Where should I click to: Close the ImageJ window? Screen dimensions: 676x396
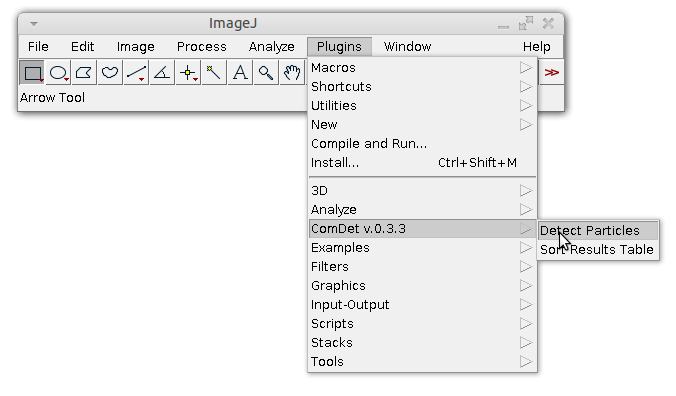(x=548, y=23)
